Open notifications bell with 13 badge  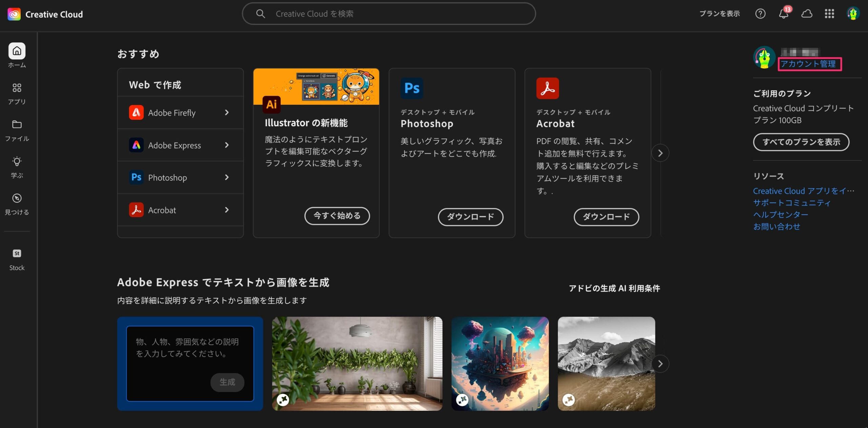(x=784, y=14)
